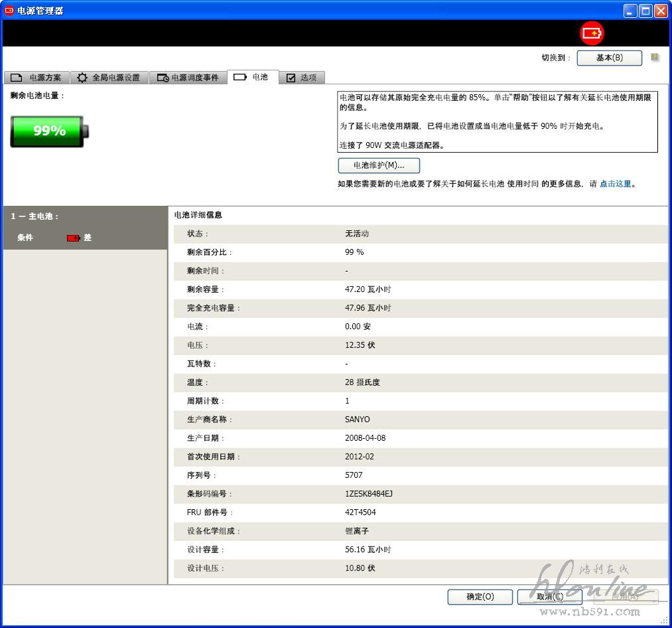
Task: Switch to the 电源方案 tab
Action: [x=36, y=78]
